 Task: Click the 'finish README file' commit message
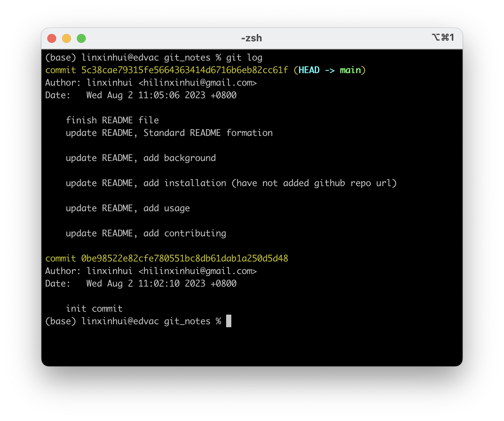[x=112, y=120]
